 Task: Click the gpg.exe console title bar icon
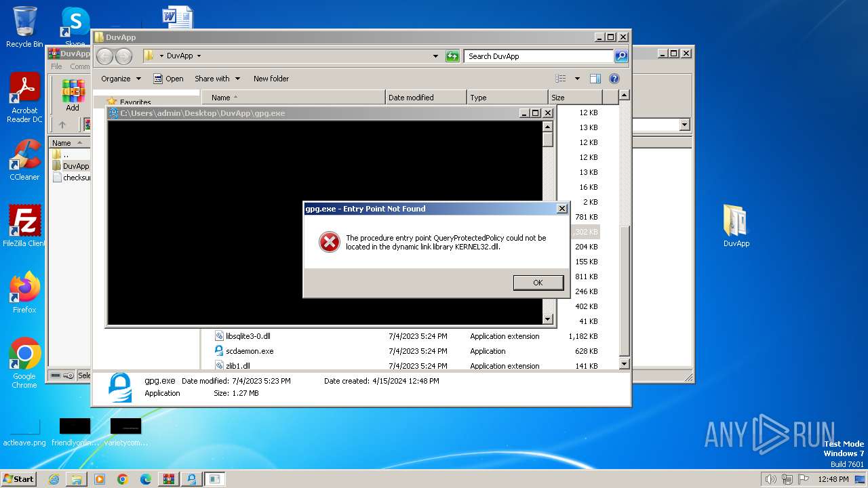click(x=114, y=113)
